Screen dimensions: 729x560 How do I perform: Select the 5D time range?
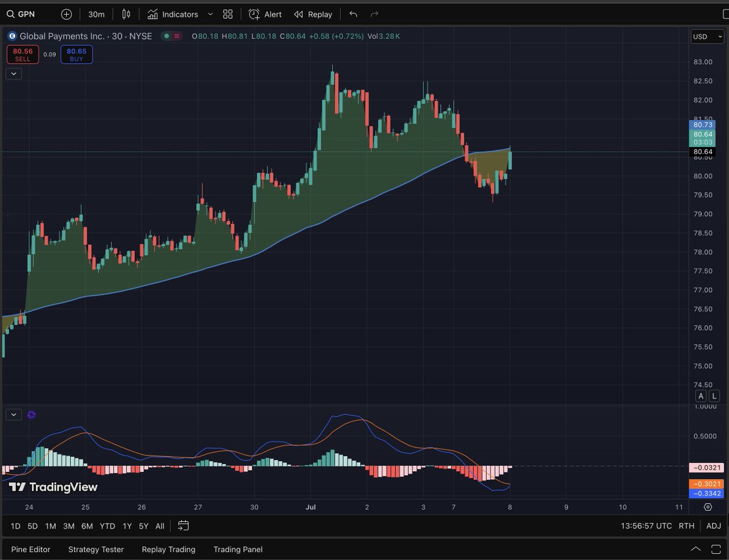pyautogui.click(x=33, y=526)
